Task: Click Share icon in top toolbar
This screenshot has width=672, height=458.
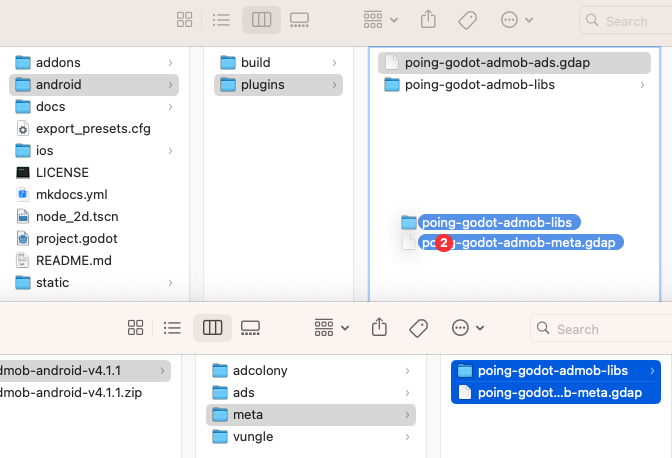Action: pyautogui.click(x=429, y=20)
